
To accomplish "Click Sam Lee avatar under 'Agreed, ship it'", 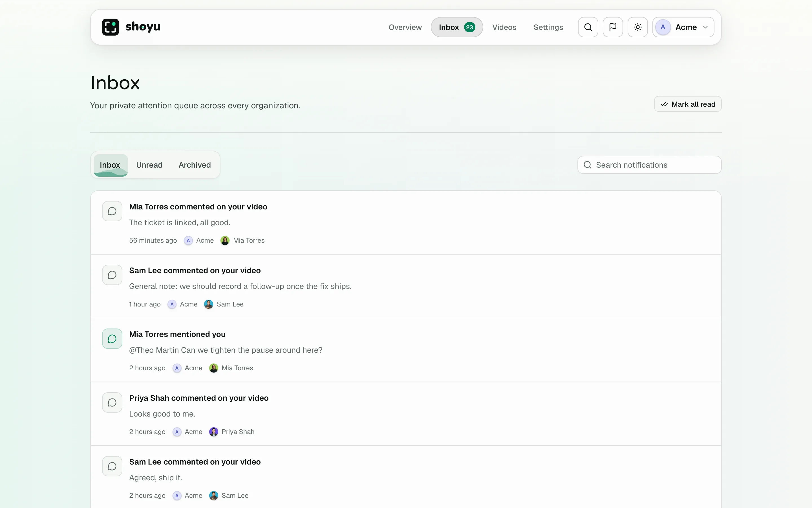I will 213,496.
